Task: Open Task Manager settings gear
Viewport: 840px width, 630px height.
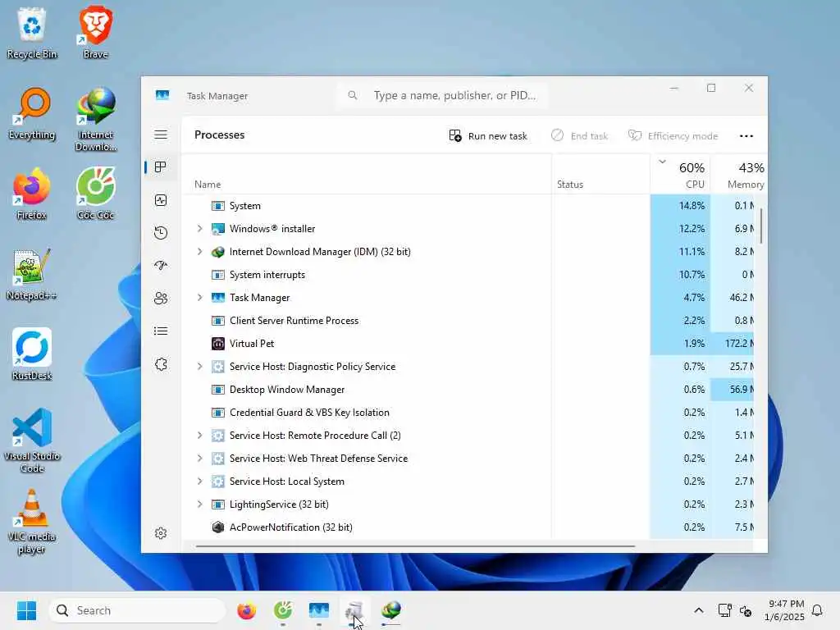Action: coord(161,533)
